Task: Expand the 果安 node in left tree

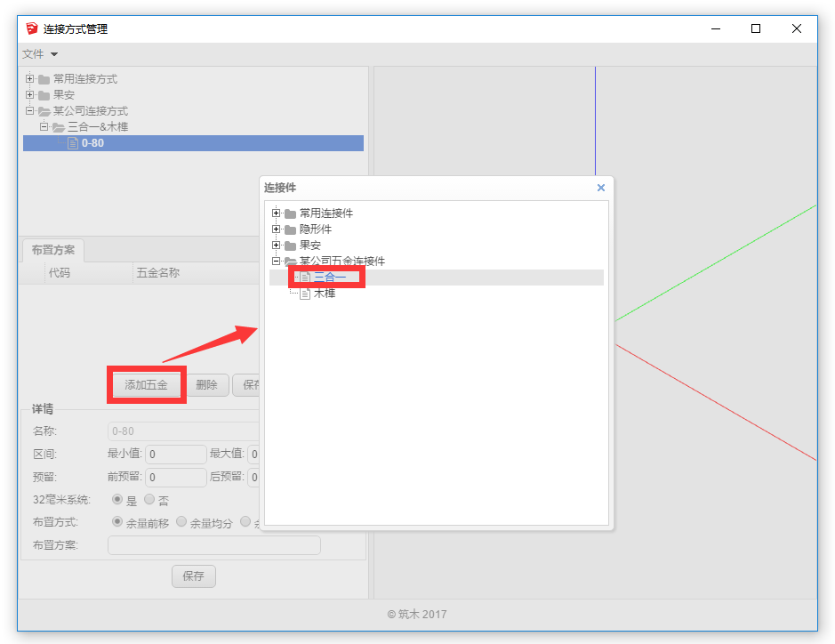Action: tap(29, 95)
